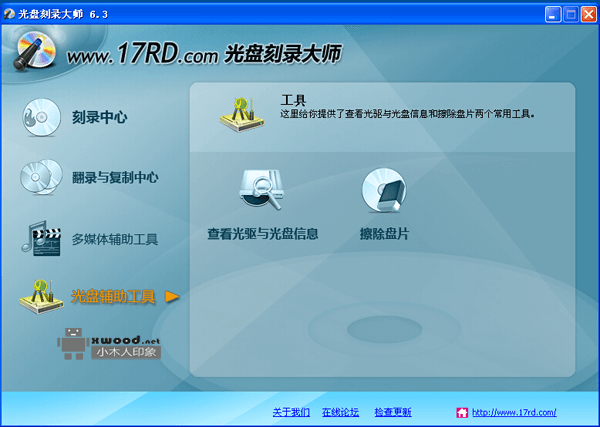Click the www.17RD.com 光盘刻录大师 banner text
The width and height of the screenshot is (600, 427).
pos(204,54)
